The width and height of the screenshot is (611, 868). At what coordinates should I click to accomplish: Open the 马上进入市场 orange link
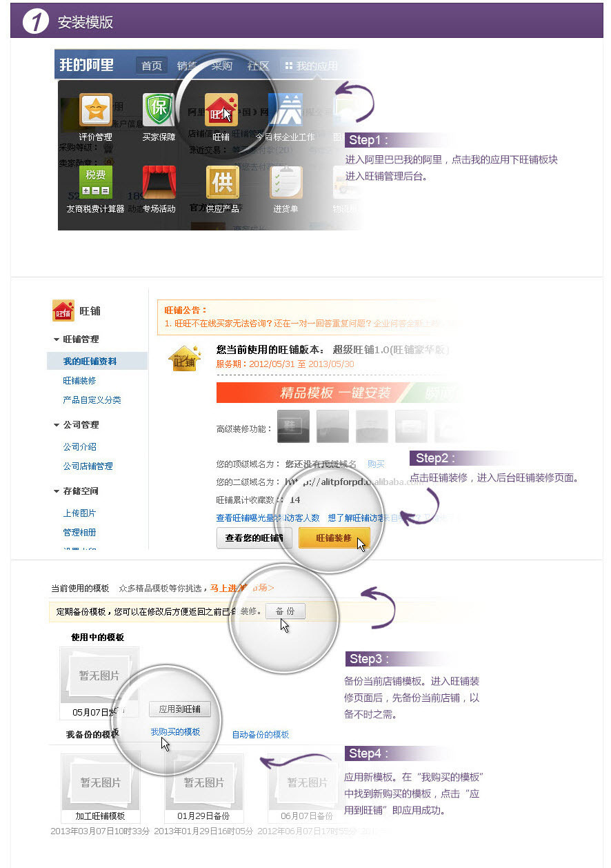click(241, 588)
